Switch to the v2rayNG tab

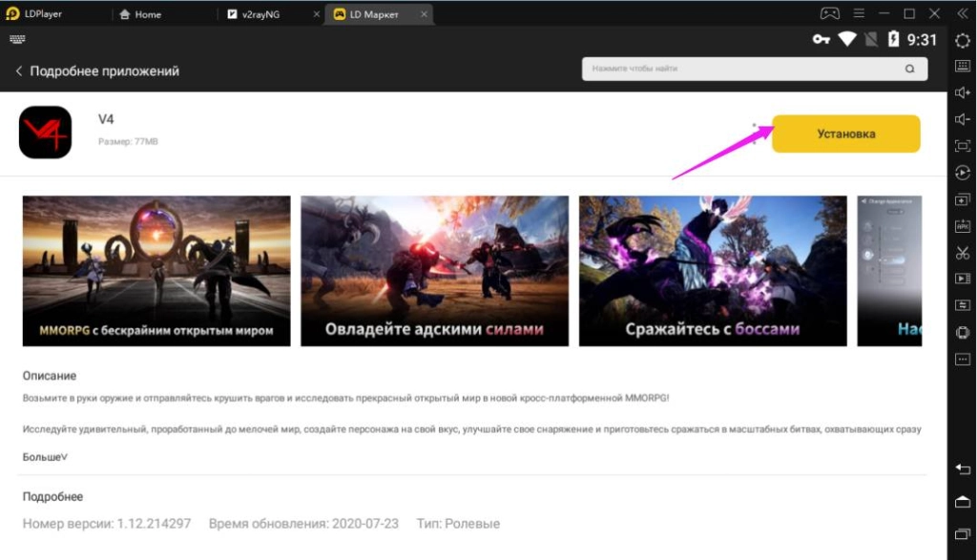[x=260, y=14]
